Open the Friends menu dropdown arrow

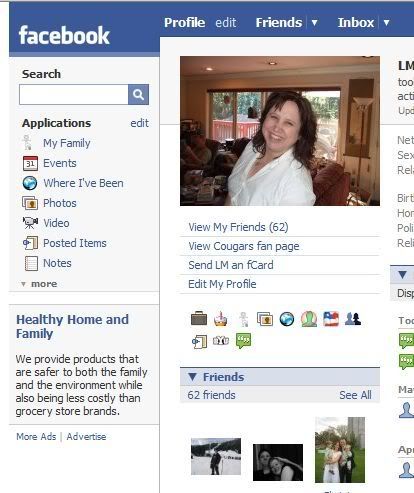314,23
